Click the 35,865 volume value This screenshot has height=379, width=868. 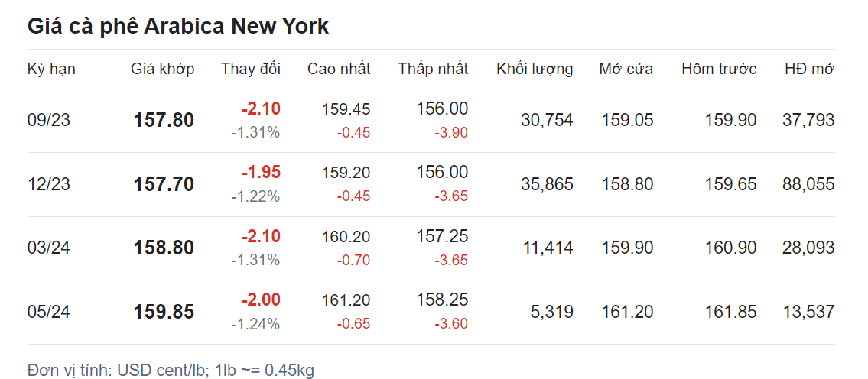545,184
